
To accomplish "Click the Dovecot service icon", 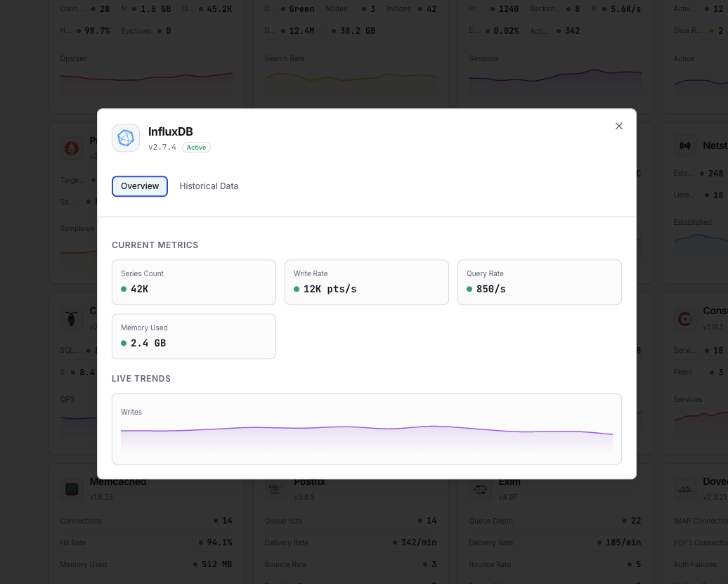I will click(x=685, y=489).
